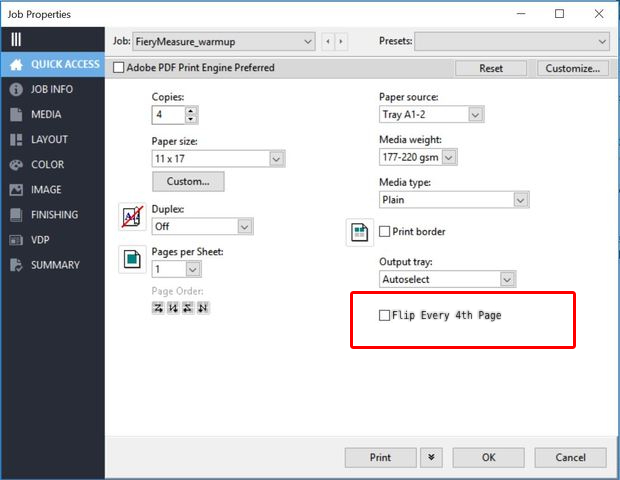Click into the Copies number field
The height and width of the screenshot is (480, 620).
[x=168, y=115]
